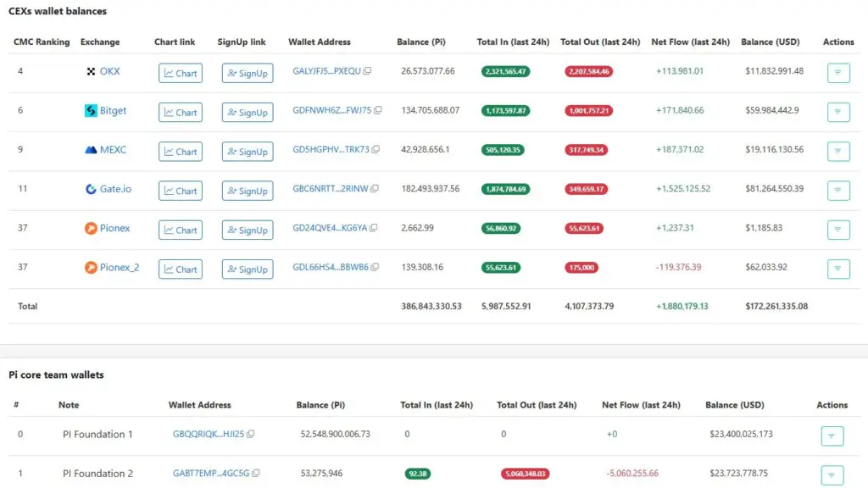Open the actions dropdown for OKX
This screenshot has height=494, width=868.
837,73
